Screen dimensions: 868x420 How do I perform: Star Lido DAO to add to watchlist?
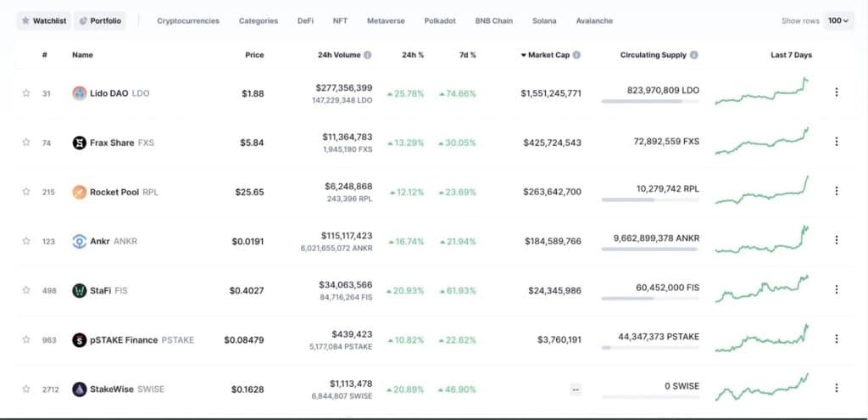[x=26, y=93]
